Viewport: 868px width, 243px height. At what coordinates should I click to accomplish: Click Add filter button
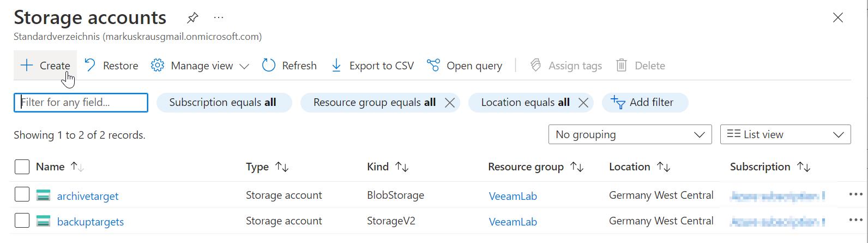point(643,103)
